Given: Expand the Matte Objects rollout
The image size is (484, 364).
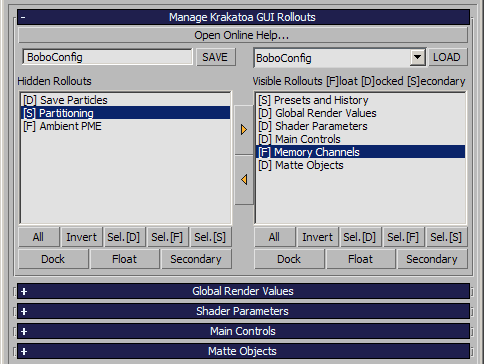Looking at the screenshot, I should click(243, 351).
